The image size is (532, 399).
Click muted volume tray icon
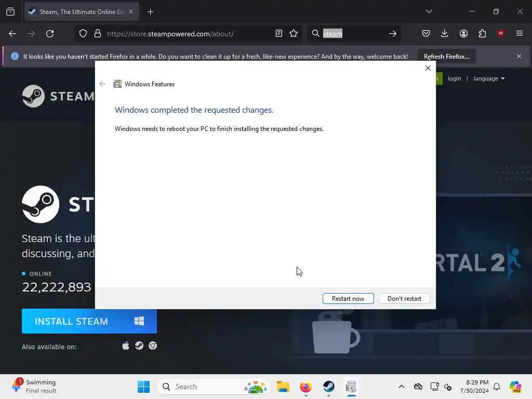[x=448, y=387]
